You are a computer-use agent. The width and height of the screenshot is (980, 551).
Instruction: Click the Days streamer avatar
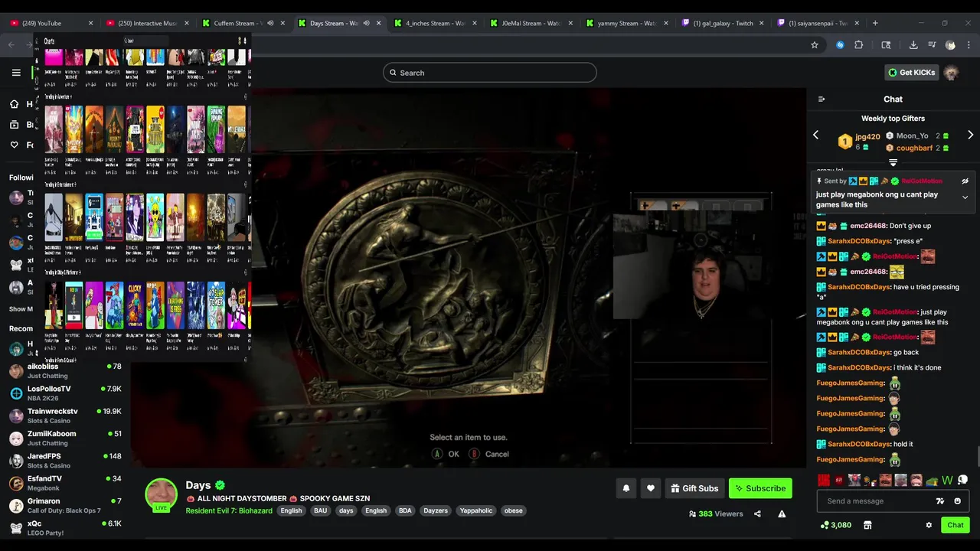pos(162,494)
